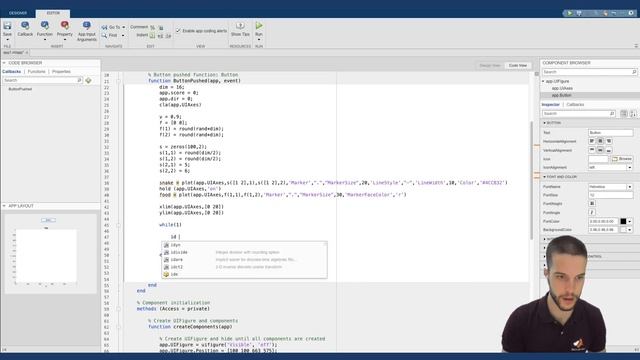Image resolution: width=640 pixels, height=360 pixels.
Task: Click the Component Browser search field
Action: pyautogui.click(x=589, y=72)
